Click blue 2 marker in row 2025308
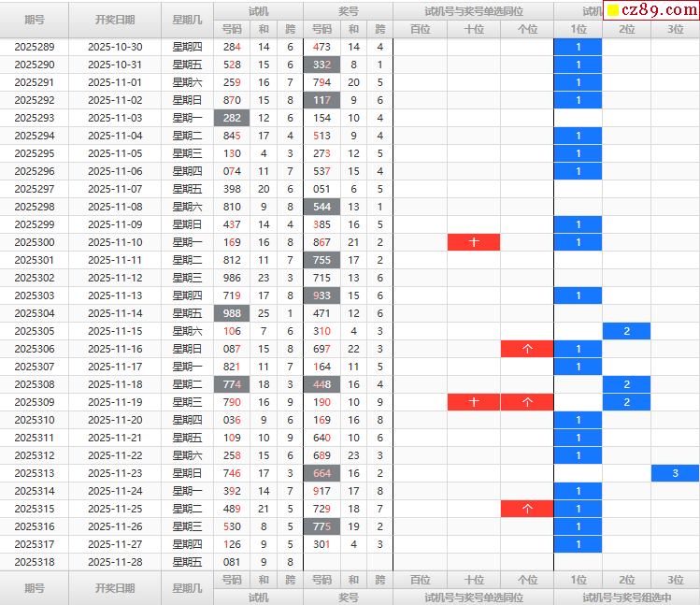This screenshot has width=700, height=605. [626, 384]
